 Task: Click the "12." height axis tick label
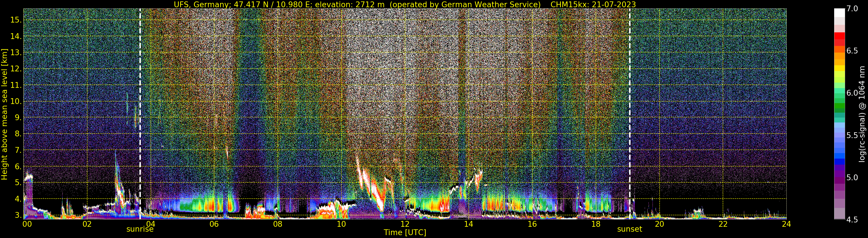pyautogui.click(x=16, y=69)
